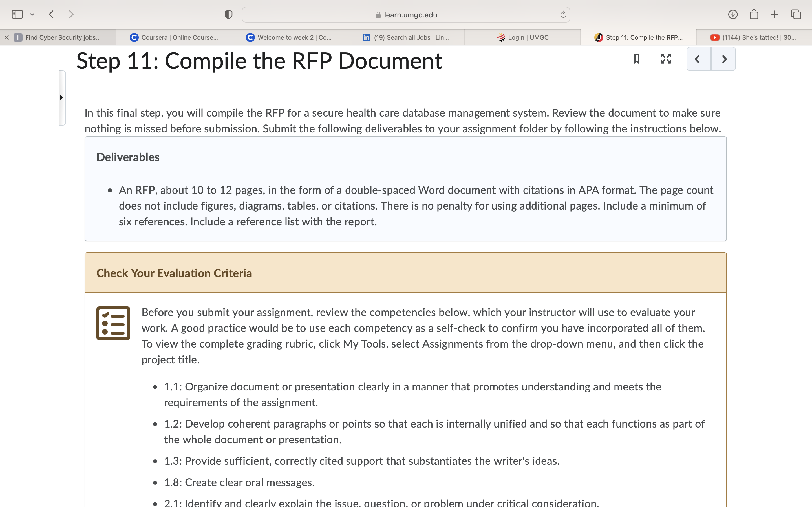Click the learn.umgc.edu address bar
The height and width of the screenshot is (507, 812).
[406, 15]
